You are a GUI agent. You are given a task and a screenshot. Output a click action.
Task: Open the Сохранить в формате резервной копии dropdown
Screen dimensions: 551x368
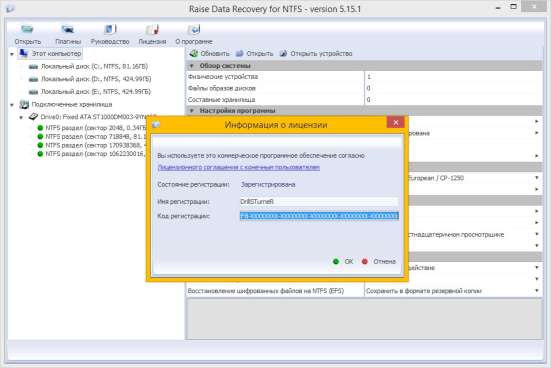(537, 291)
